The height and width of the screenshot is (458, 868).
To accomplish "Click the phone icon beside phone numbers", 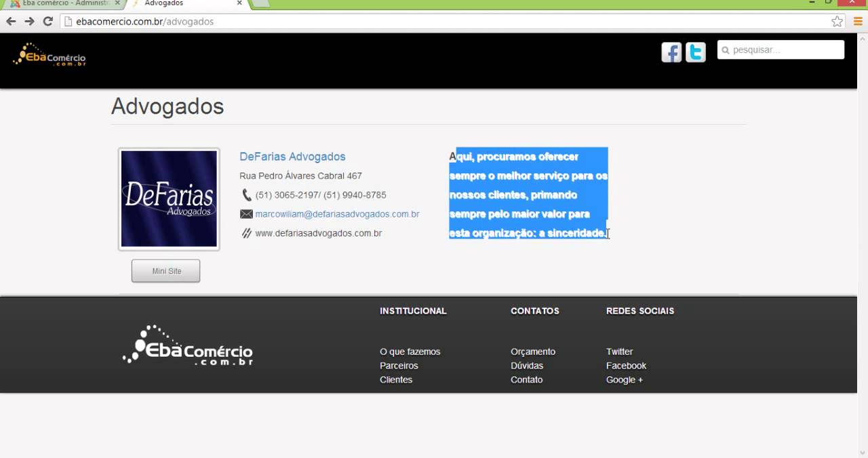I will pos(246,195).
